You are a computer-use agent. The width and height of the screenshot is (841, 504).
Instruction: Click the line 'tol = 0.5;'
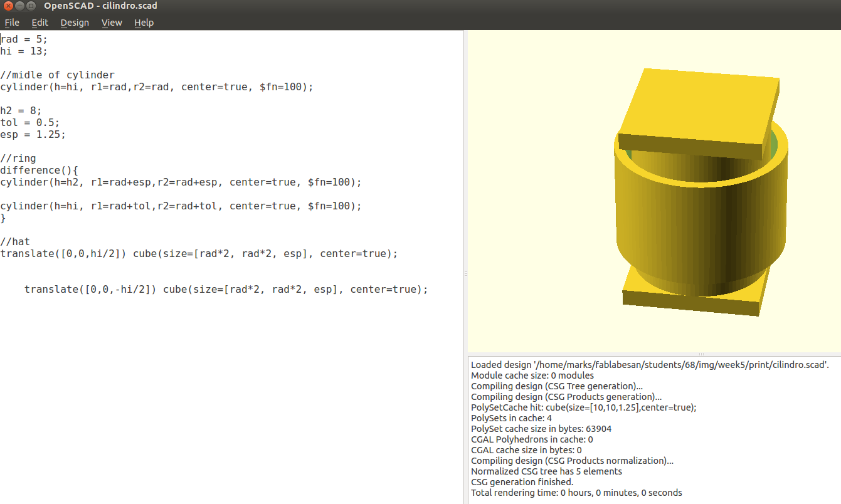tap(30, 122)
